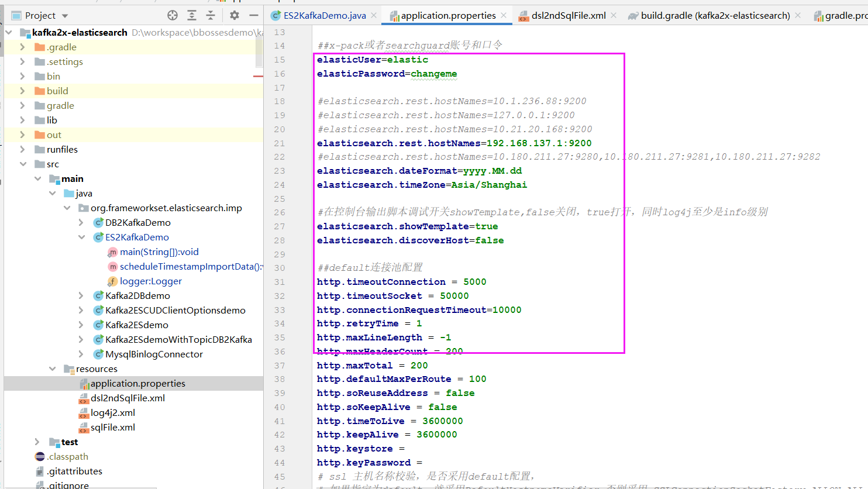Expand the out folder

(22, 135)
